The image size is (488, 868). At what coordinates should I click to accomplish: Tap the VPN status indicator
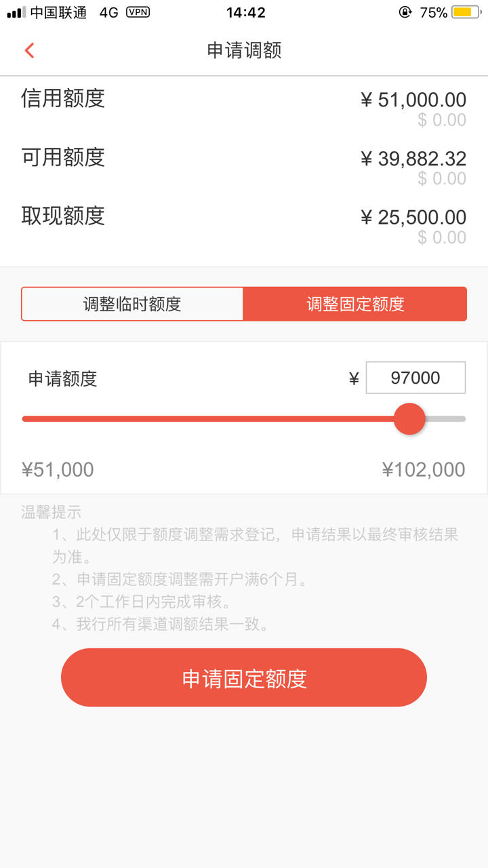click(x=138, y=12)
